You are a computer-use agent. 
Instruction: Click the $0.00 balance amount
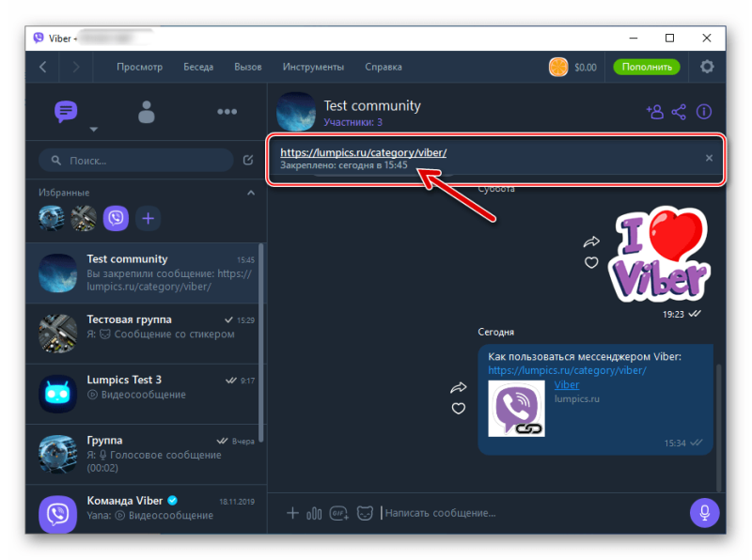pos(586,68)
